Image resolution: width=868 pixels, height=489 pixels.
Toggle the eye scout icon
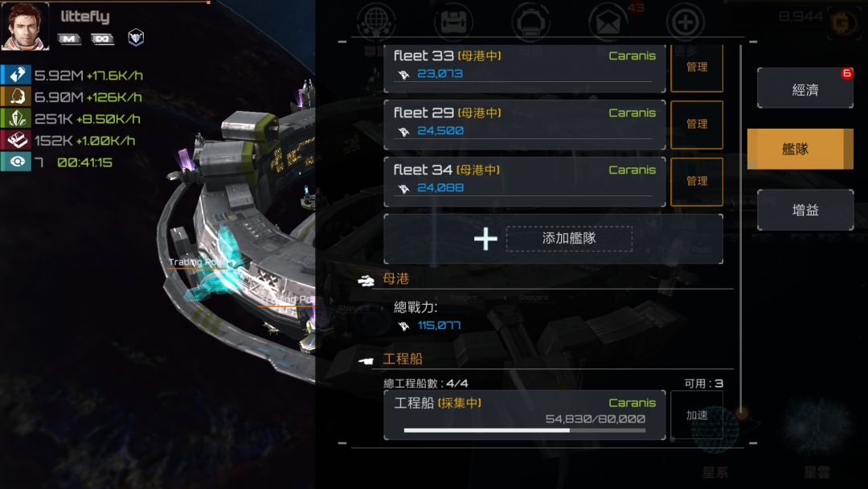[x=16, y=162]
